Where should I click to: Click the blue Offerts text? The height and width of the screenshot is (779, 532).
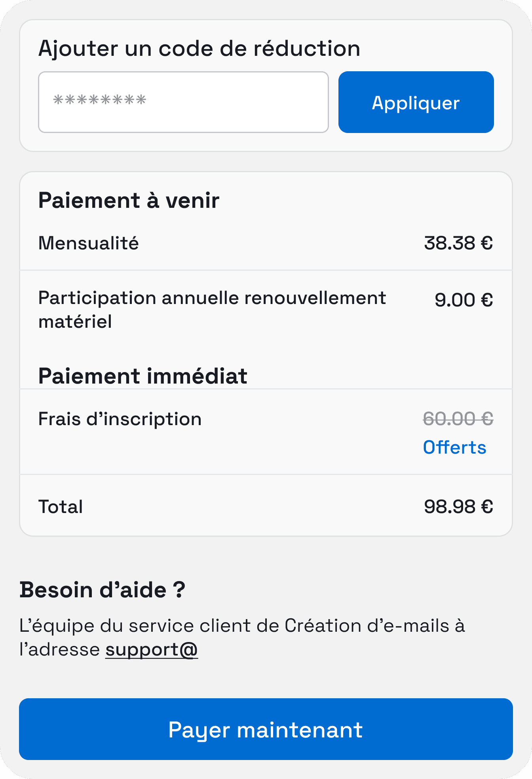pos(454,447)
